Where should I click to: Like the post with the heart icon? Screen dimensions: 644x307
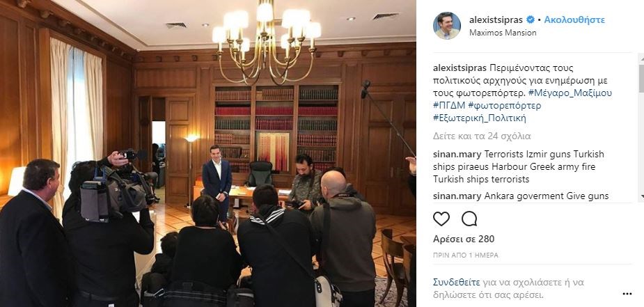coord(441,219)
